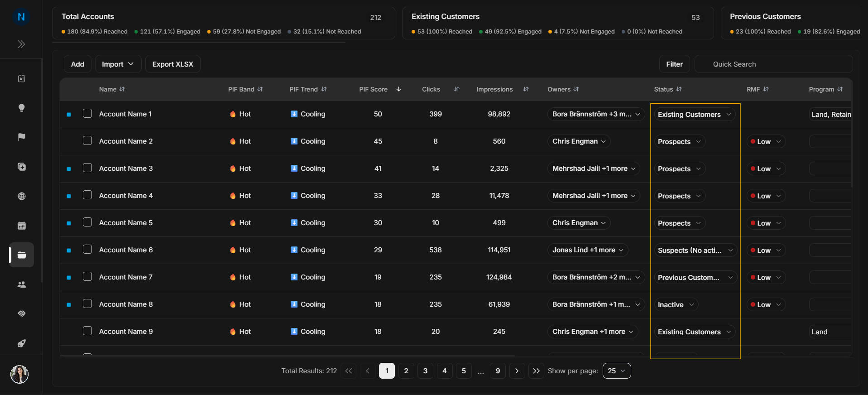Sort by PIF Score arrow

click(398, 89)
